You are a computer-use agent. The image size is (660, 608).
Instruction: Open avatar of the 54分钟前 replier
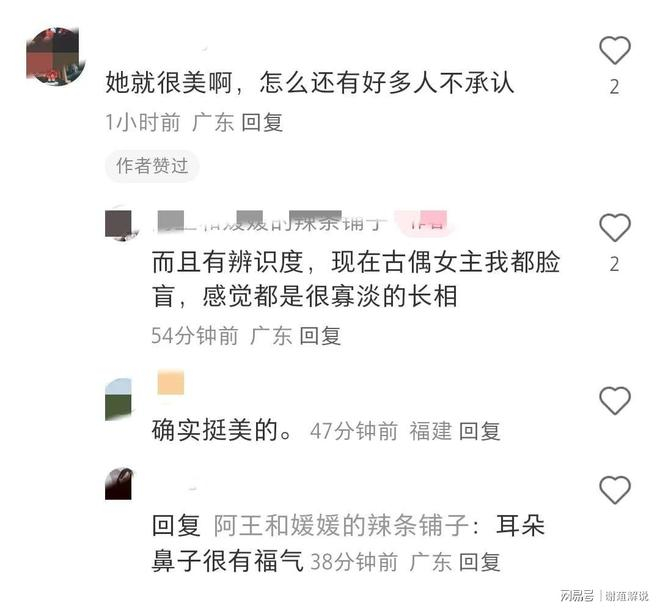click(119, 225)
